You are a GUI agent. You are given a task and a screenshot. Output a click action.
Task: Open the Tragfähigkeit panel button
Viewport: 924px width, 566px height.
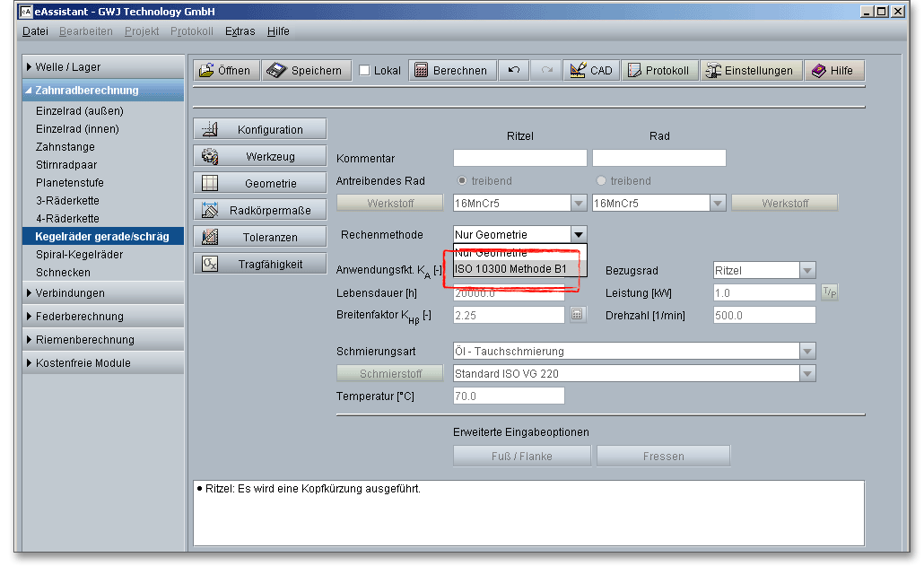click(x=260, y=265)
